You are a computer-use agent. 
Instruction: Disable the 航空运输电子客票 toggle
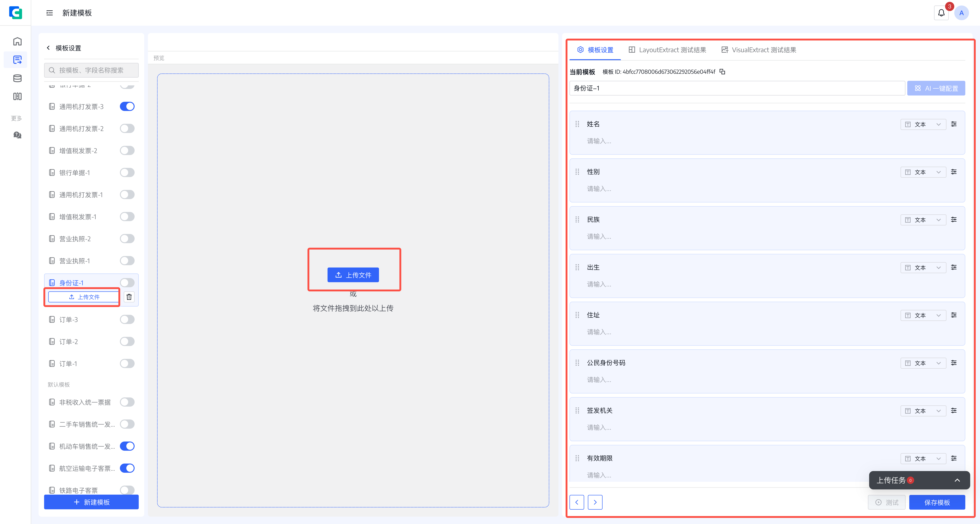127,468
